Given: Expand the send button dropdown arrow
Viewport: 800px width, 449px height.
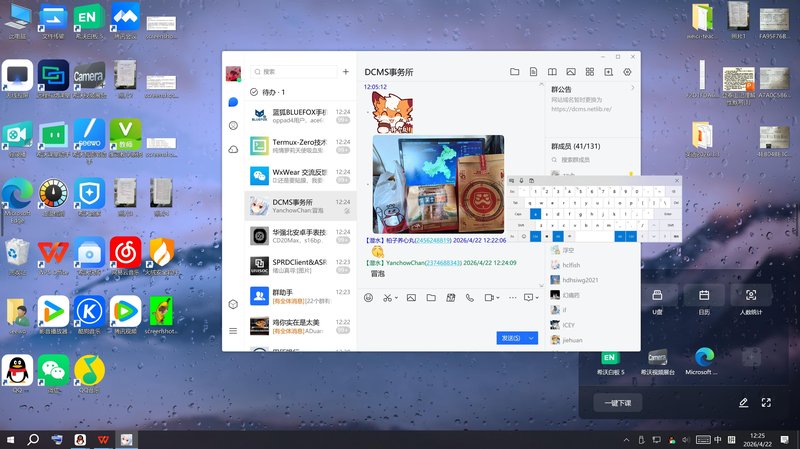Looking at the screenshot, I should tap(532, 338).
